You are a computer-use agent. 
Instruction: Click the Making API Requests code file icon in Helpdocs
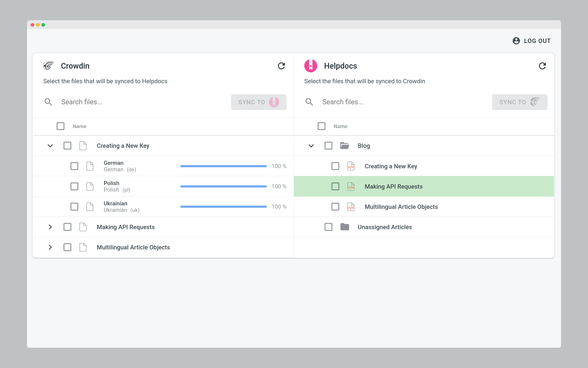[x=351, y=186]
